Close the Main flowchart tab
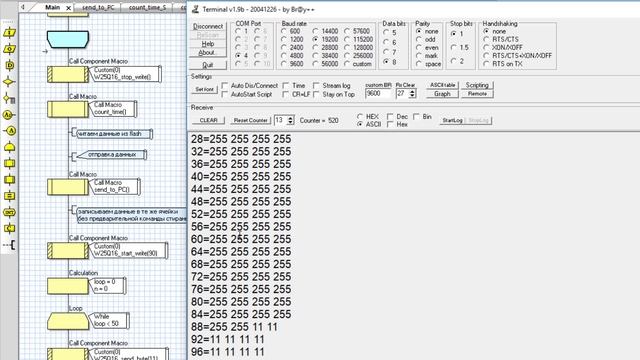The width and height of the screenshot is (640, 360). coord(69,8)
